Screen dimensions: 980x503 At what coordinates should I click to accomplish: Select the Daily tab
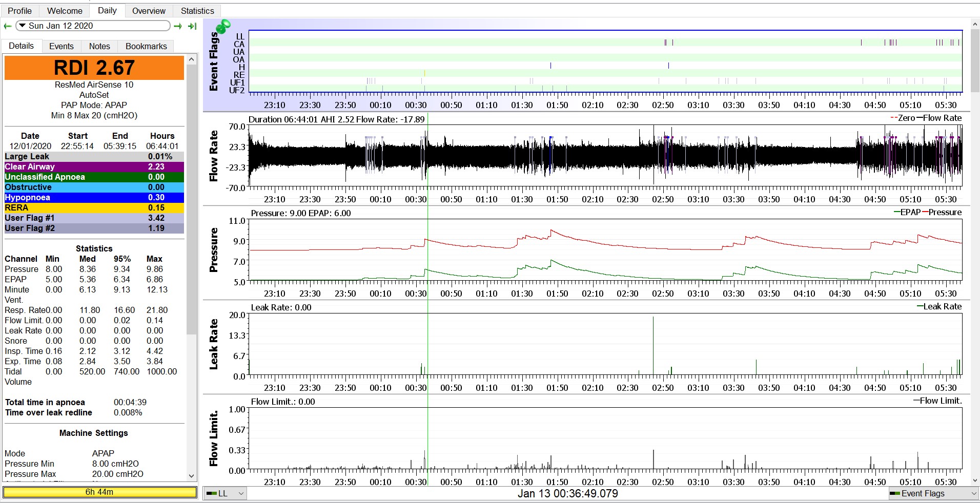tap(107, 10)
